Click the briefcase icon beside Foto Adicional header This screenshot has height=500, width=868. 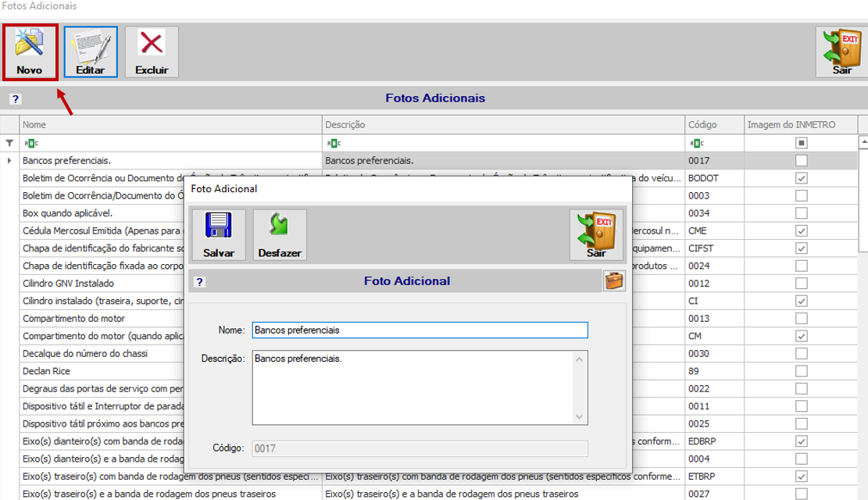coord(614,280)
